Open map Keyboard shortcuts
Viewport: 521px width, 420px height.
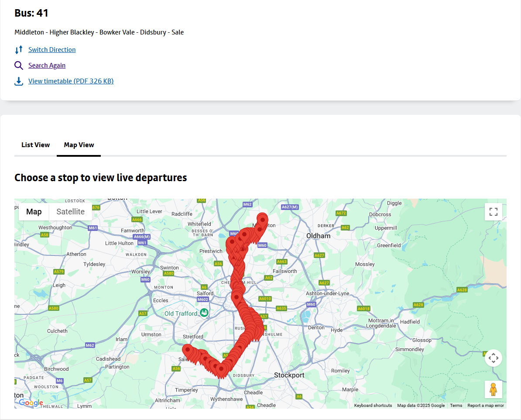(x=373, y=405)
